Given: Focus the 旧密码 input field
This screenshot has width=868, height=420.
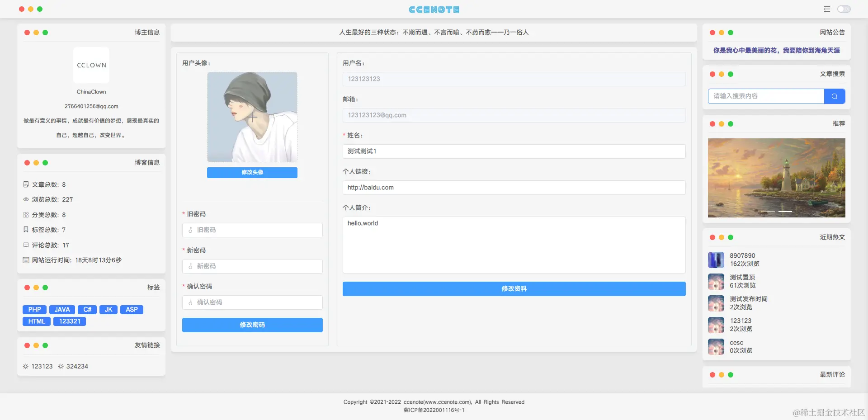Looking at the screenshot, I should 252,230.
